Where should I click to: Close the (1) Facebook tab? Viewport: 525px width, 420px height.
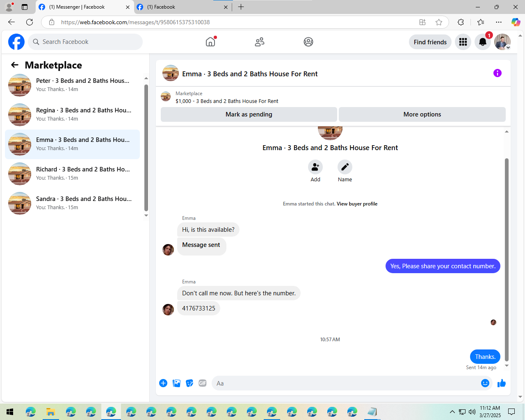tap(226, 7)
